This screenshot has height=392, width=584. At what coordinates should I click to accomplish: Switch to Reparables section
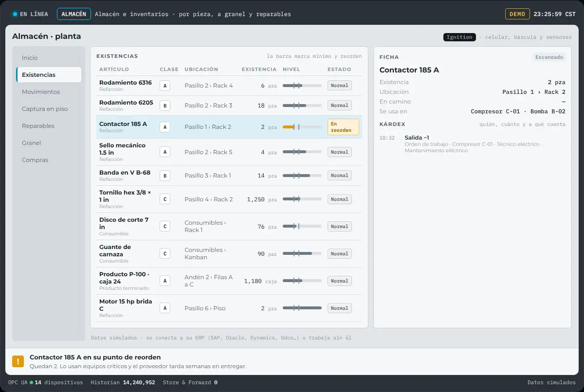49,126
